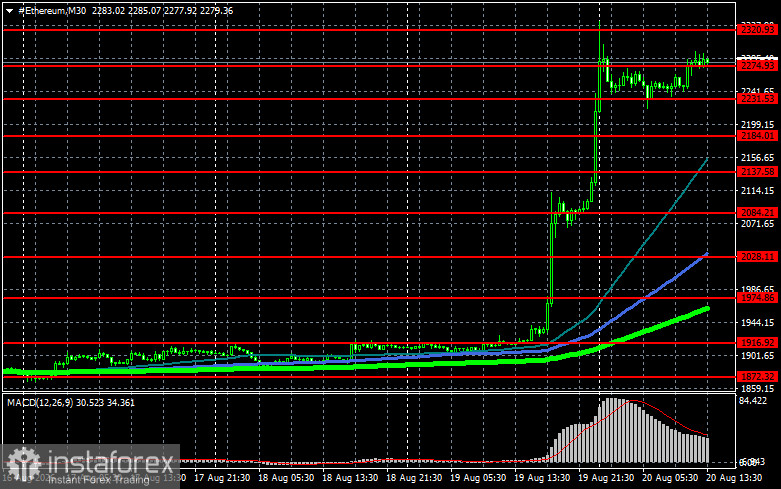781x489 pixels.
Task: Select the open price value 2283.02
Action: click(x=109, y=10)
